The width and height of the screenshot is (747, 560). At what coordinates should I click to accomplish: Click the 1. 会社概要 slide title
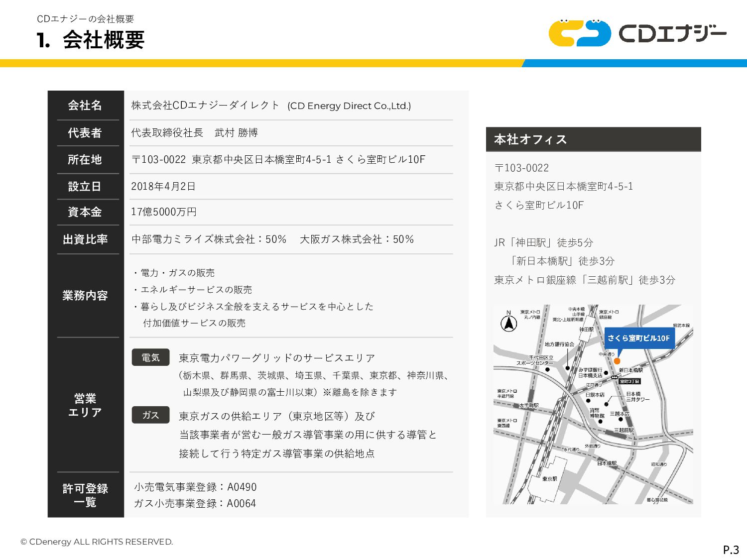click(91, 40)
